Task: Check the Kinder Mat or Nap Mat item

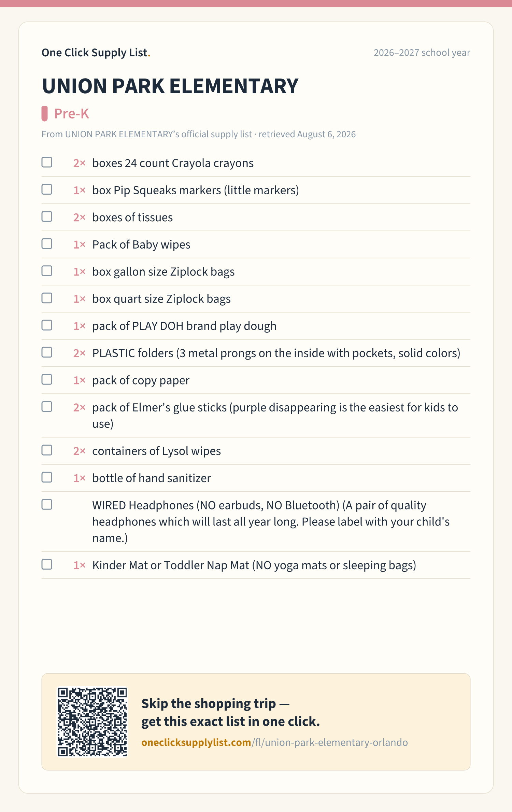Action: pos(47,564)
